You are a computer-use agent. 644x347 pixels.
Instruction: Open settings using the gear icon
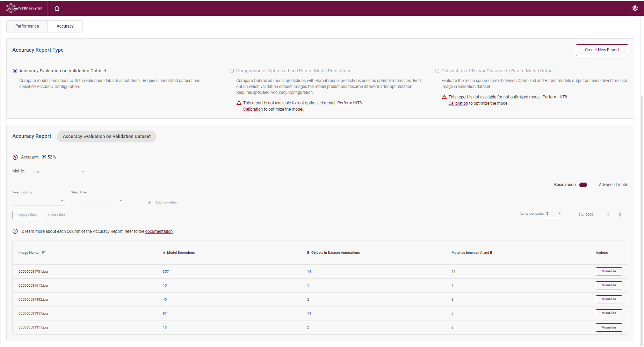[635, 8]
